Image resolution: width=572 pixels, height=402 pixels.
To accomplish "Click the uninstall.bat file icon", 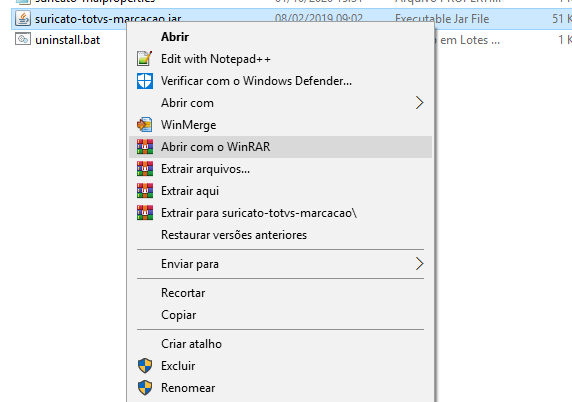I will tap(23, 39).
